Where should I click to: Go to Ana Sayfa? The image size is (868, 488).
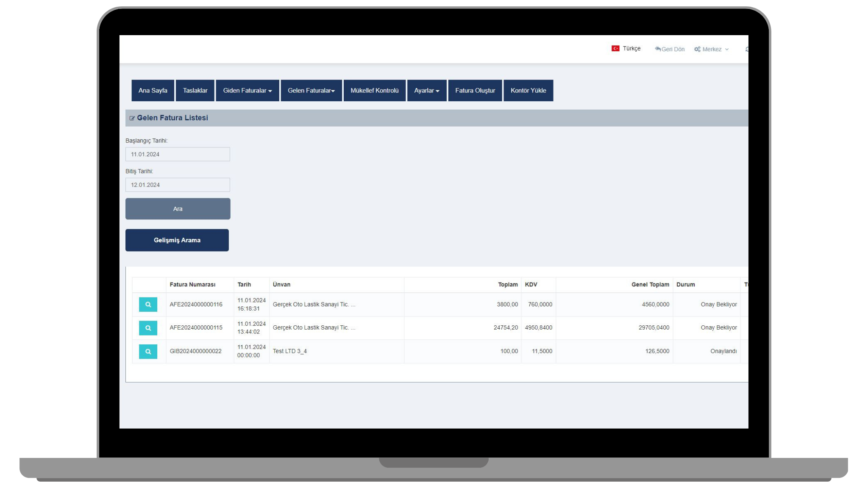[153, 91]
